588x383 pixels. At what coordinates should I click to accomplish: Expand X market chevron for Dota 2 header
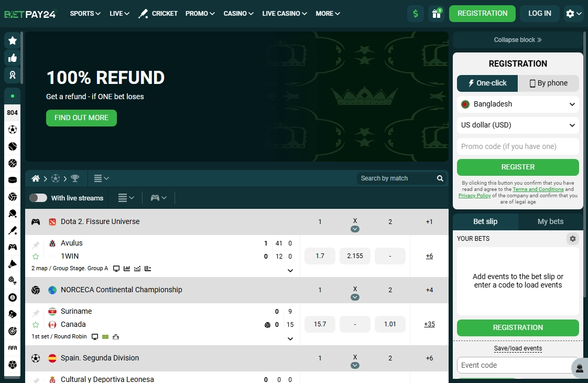(355, 229)
